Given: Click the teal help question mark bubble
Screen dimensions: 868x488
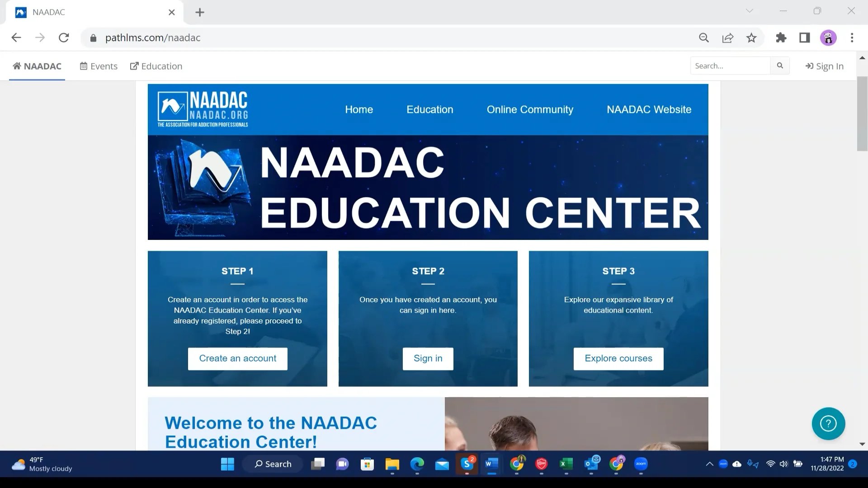Looking at the screenshot, I should point(828,424).
